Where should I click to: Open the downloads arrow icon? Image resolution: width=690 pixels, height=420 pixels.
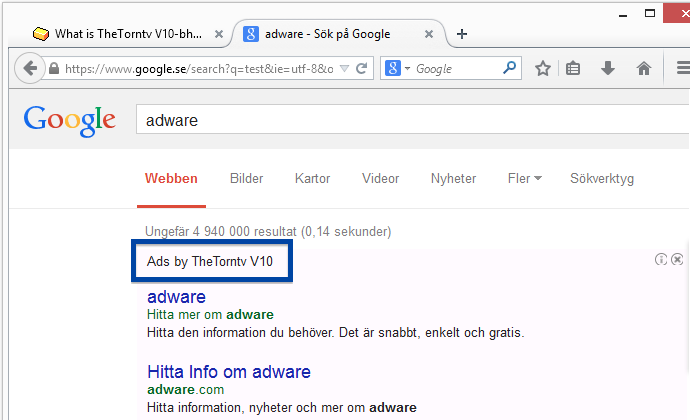[608, 68]
